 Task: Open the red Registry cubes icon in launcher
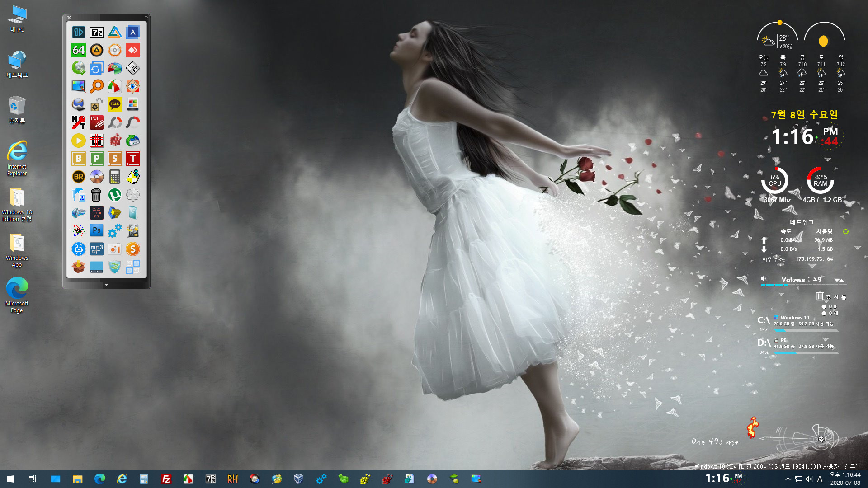[x=114, y=141]
